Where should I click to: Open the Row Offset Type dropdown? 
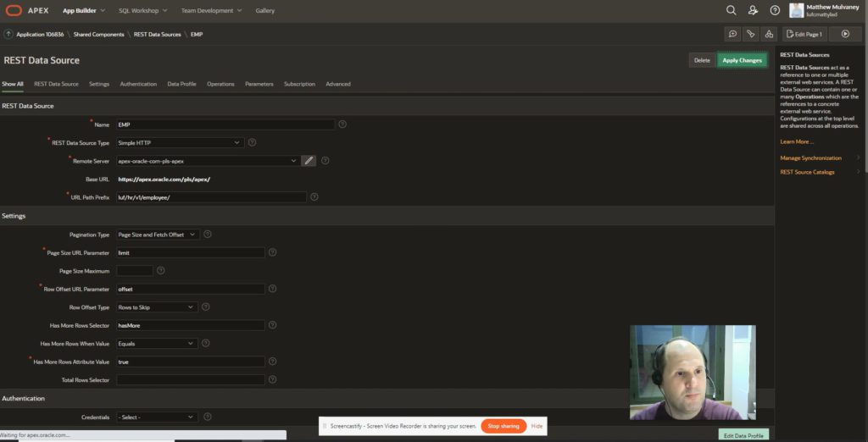[157, 307]
